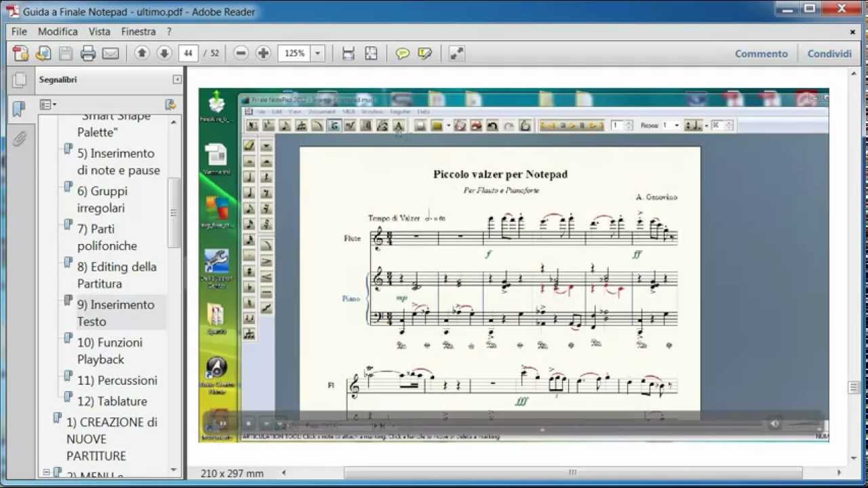Open the Bookmarks panel ribbon icon
The image size is (868, 488).
(x=19, y=108)
